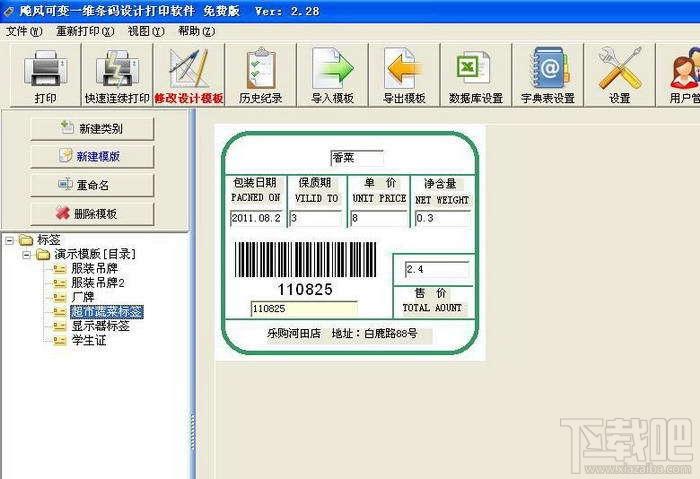
Task: Click the net weight field 0.3
Action: click(442, 218)
